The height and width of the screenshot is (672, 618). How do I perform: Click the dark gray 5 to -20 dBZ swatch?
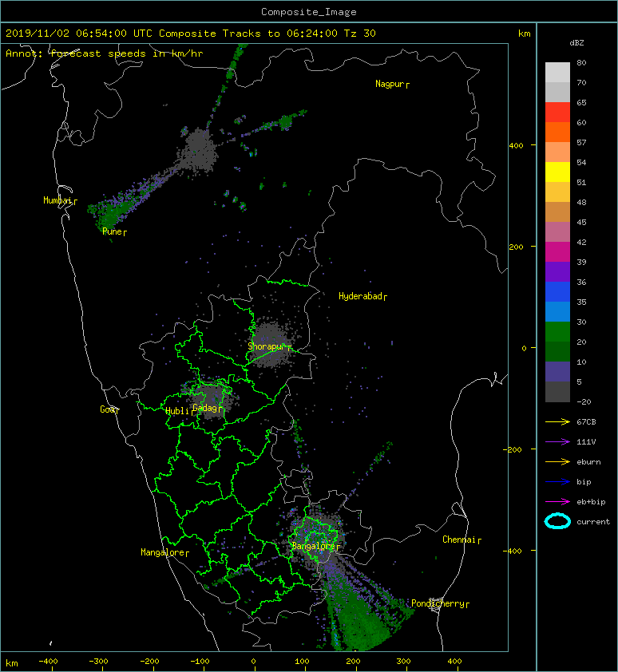point(557,391)
